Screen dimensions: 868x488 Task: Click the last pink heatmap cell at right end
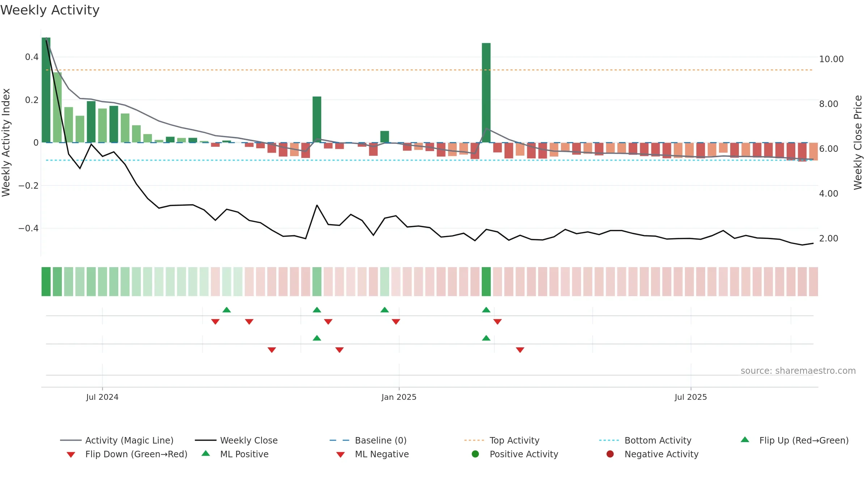(813, 282)
